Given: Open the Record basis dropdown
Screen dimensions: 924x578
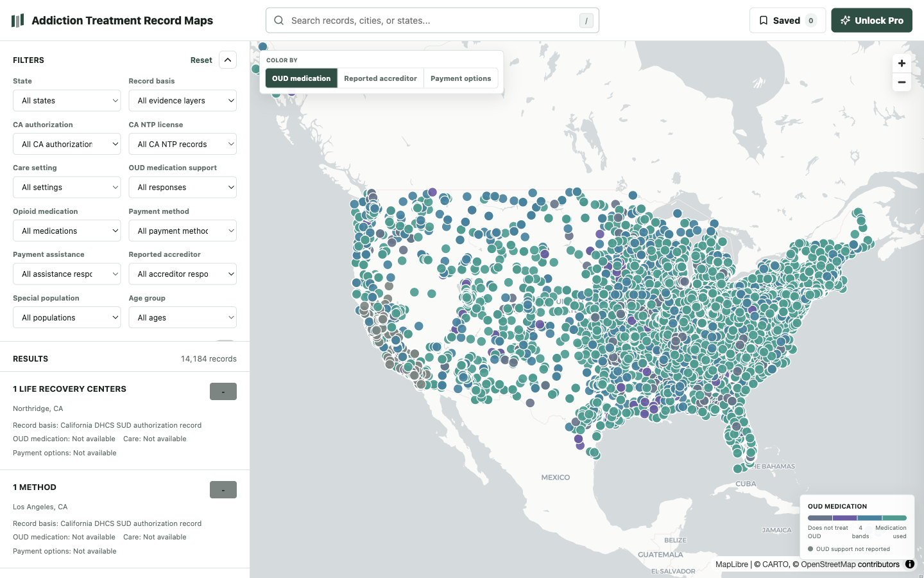Looking at the screenshot, I should pos(182,101).
